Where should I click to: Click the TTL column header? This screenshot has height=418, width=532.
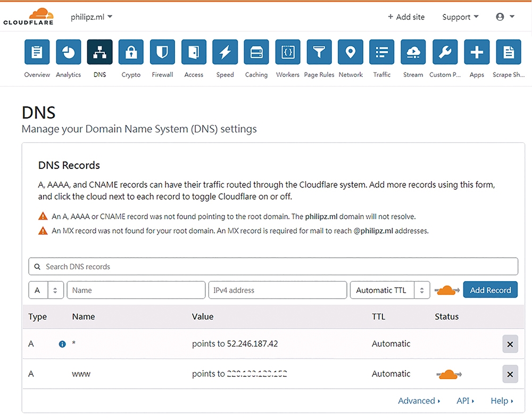click(x=378, y=317)
